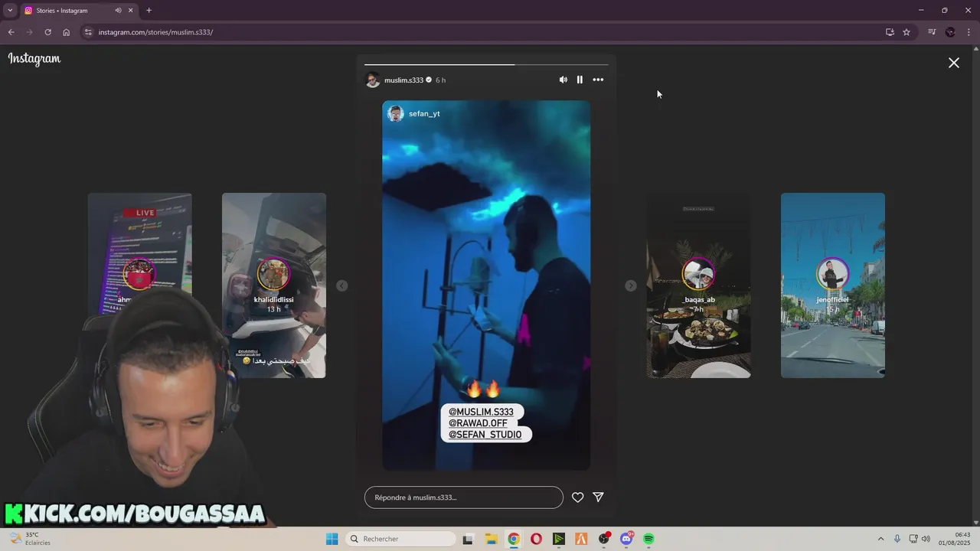Tap the @SEFAN_STUDIO mention sticker
Viewport: 980px width, 551px height.
click(485, 435)
